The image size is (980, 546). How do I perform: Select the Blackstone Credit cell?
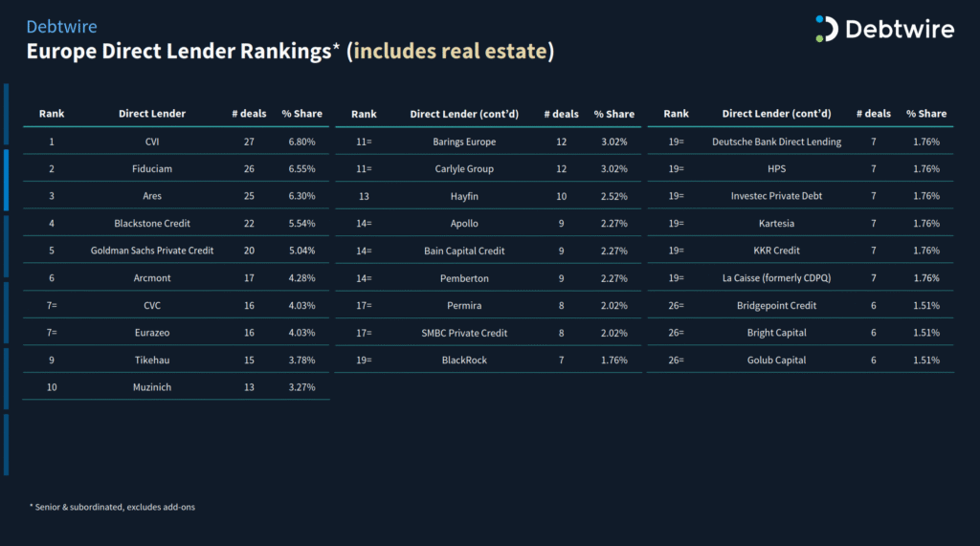point(152,223)
